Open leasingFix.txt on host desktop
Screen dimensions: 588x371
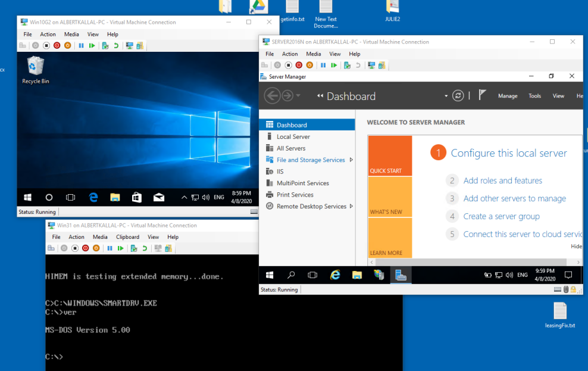click(x=560, y=315)
